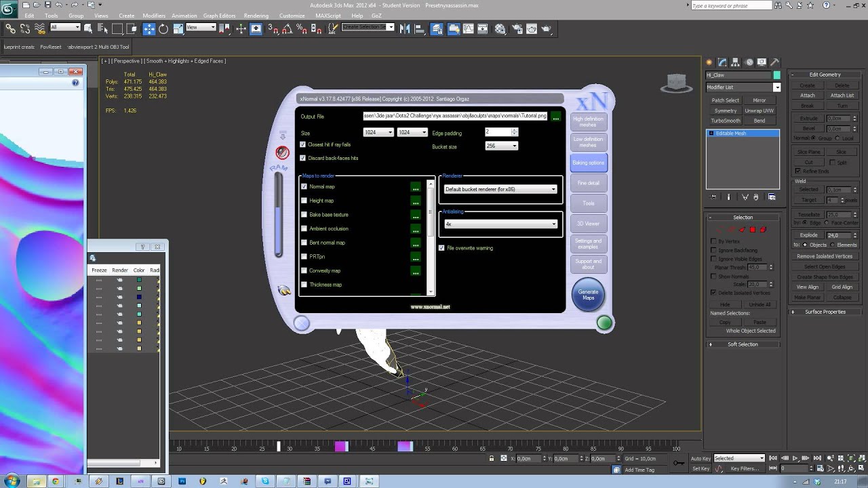Toggle File overwrite warning checkbox

(441, 248)
